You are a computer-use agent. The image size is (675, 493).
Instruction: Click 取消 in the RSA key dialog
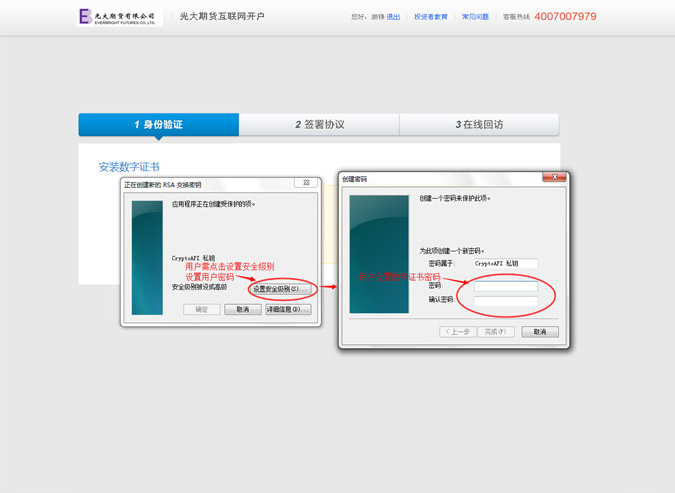point(243,309)
